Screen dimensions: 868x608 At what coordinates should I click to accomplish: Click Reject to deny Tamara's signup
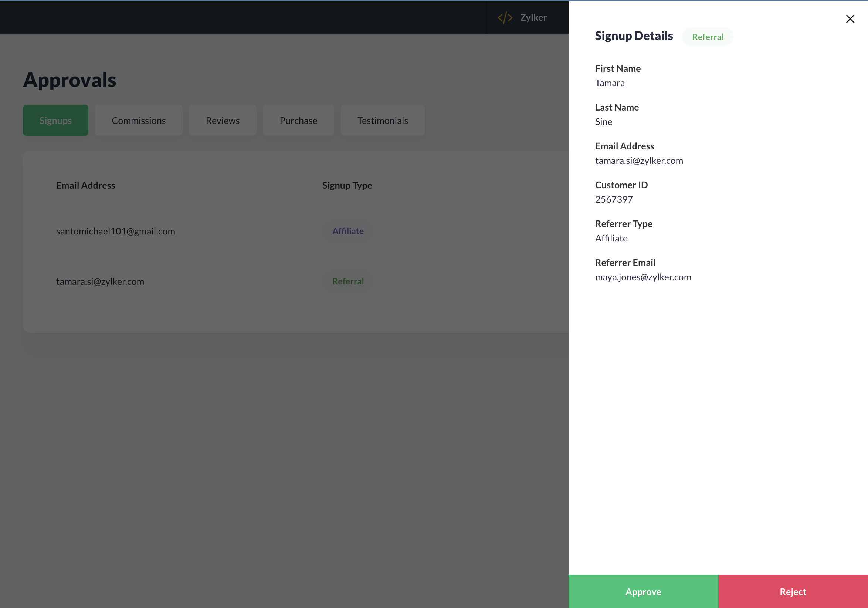793,591
